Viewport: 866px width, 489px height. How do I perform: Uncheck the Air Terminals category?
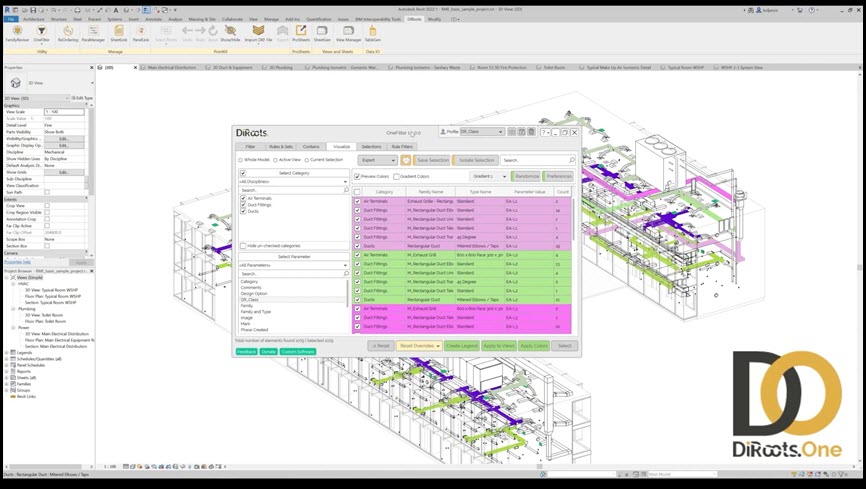[243, 198]
